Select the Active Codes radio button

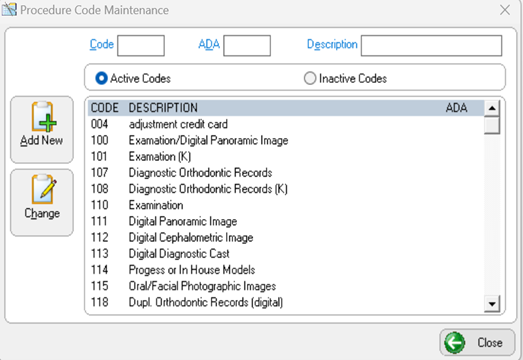tap(101, 78)
